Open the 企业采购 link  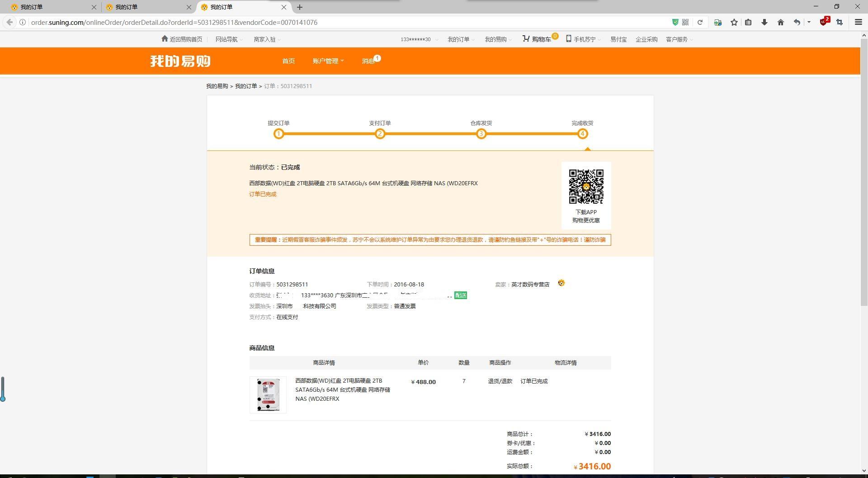tap(646, 39)
